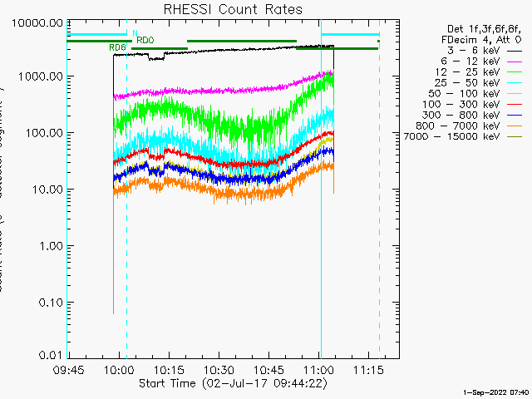
Task: Click the 'RD0' green interval label
Action: click(x=145, y=41)
